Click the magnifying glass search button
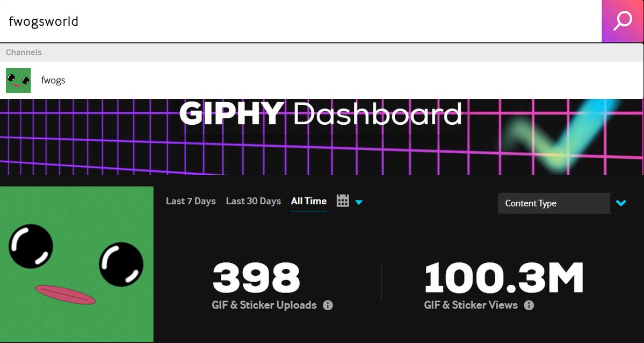The height and width of the screenshot is (343, 644). coord(623,21)
